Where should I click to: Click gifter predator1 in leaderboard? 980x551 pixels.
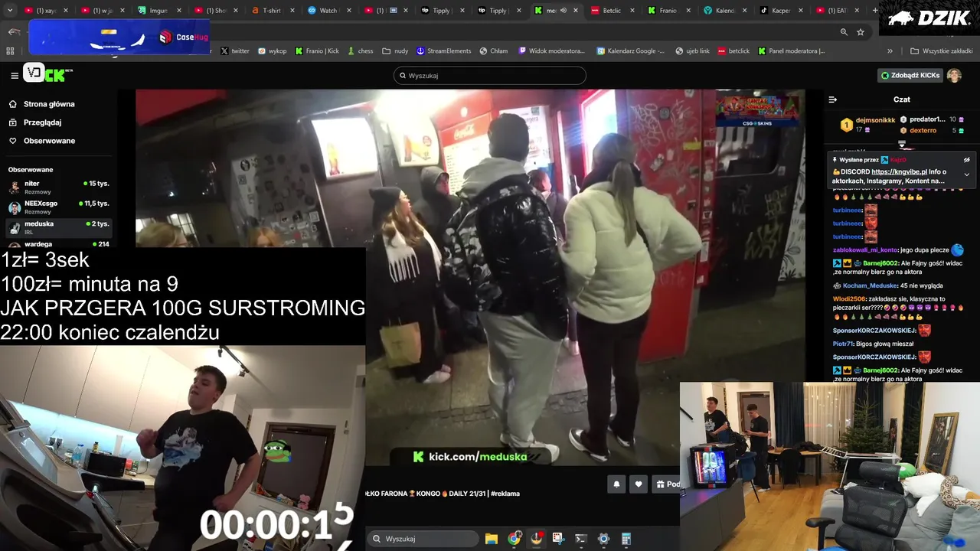click(927, 119)
